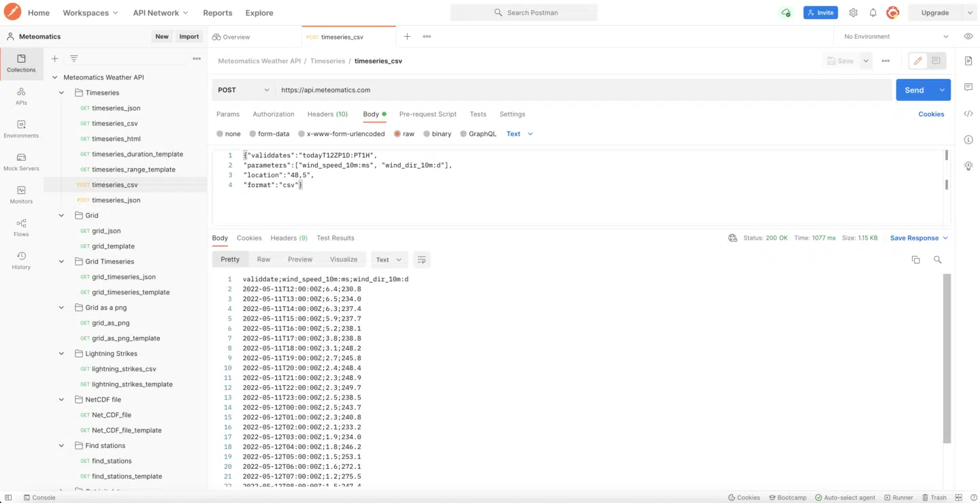This screenshot has height=503, width=980.
Task: Open History in the sidebar
Action: point(21,260)
